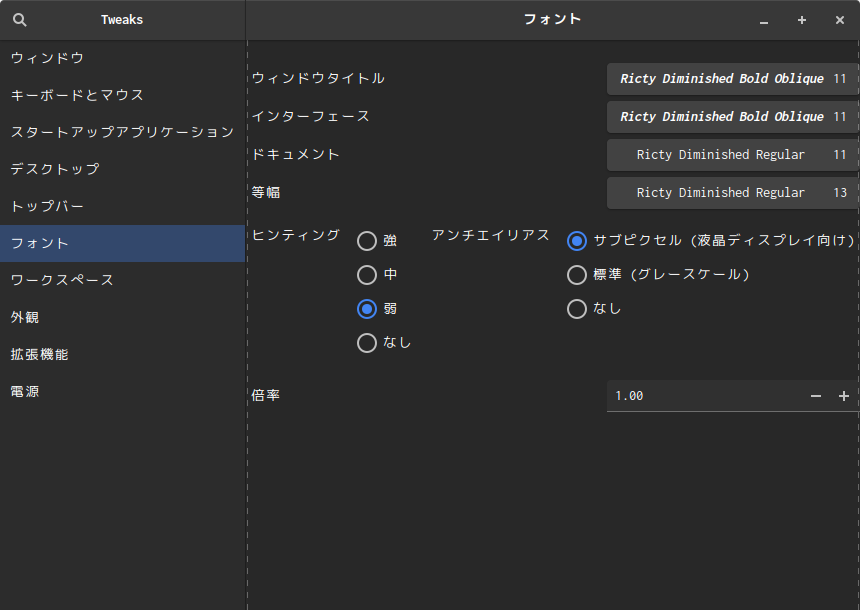Click the 1.00 scaling value field
This screenshot has height=610, width=860.
pyautogui.click(x=700, y=395)
